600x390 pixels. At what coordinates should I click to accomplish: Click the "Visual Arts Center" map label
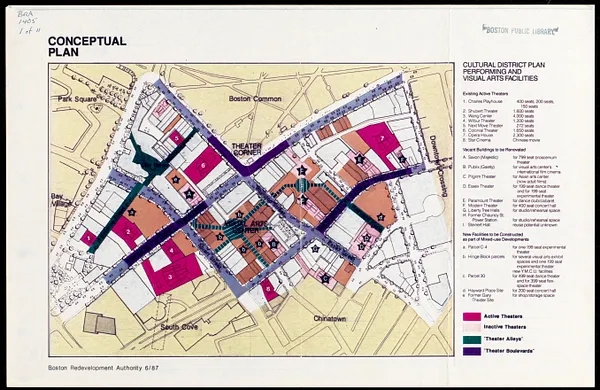(245, 227)
